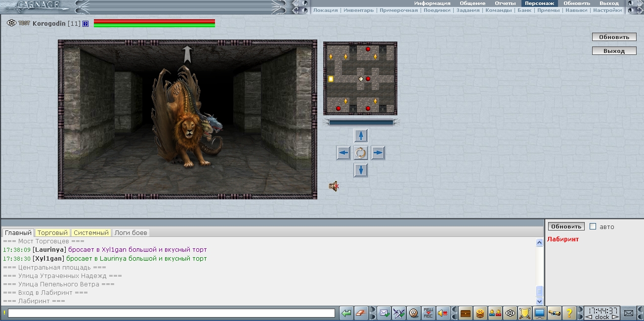Click the shield with crossed swords icon
This screenshot has height=321, width=644.
(524, 313)
